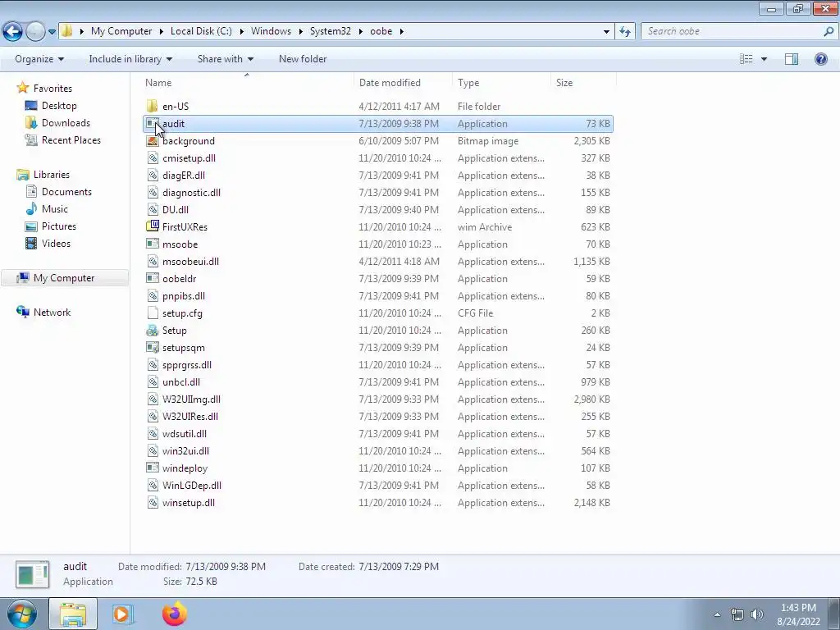
Task: Select the oobeldr application icon
Action: pos(152,279)
